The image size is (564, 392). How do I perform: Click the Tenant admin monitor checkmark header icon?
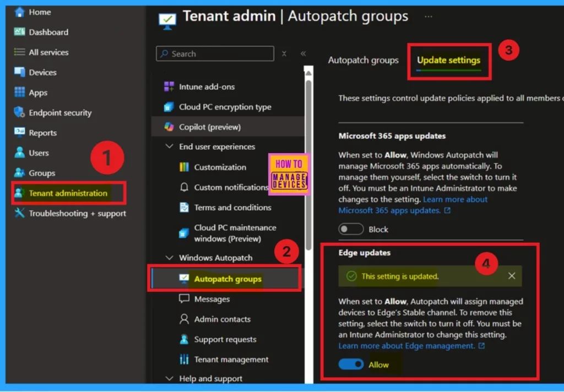pos(167,21)
